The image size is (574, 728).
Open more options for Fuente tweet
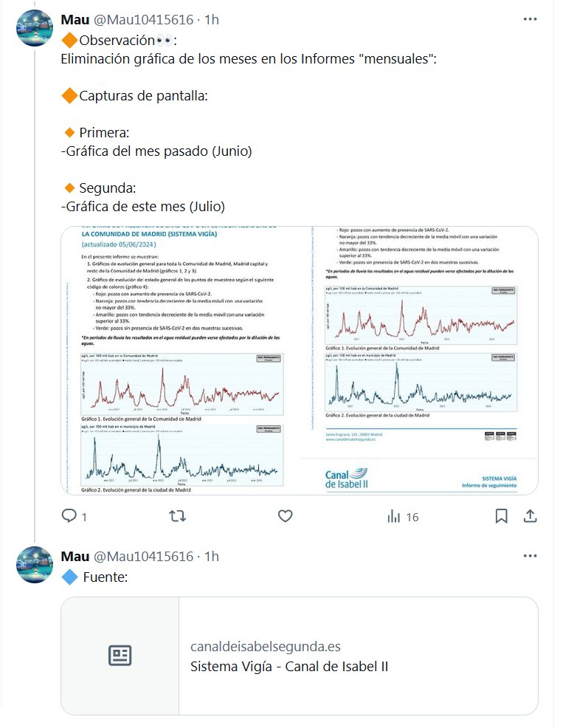pos(529,556)
